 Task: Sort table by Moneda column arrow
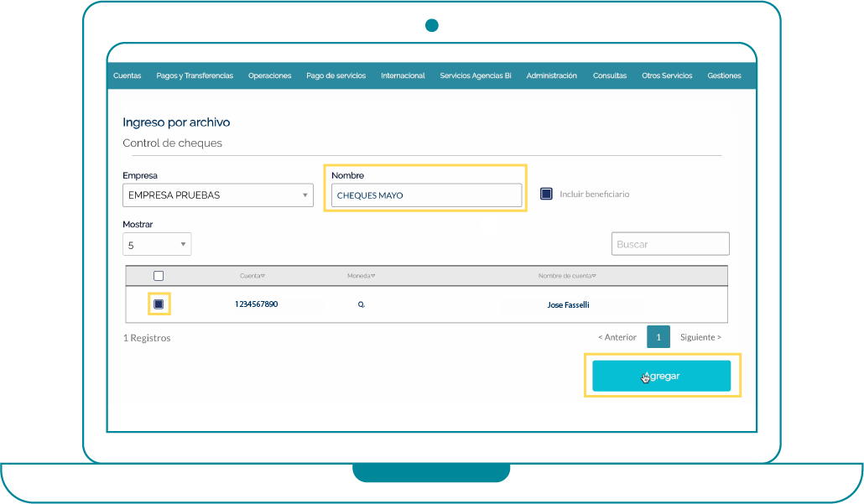(x=373, y=276)
